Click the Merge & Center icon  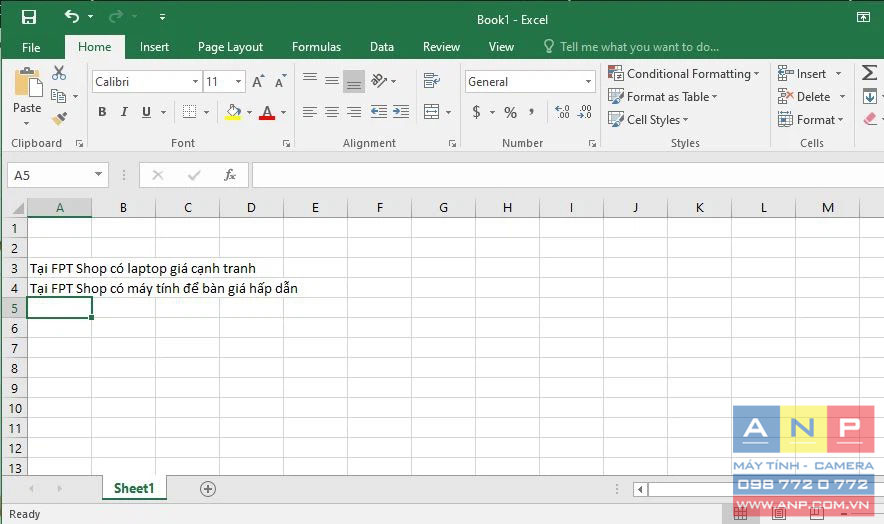point(432,112)
